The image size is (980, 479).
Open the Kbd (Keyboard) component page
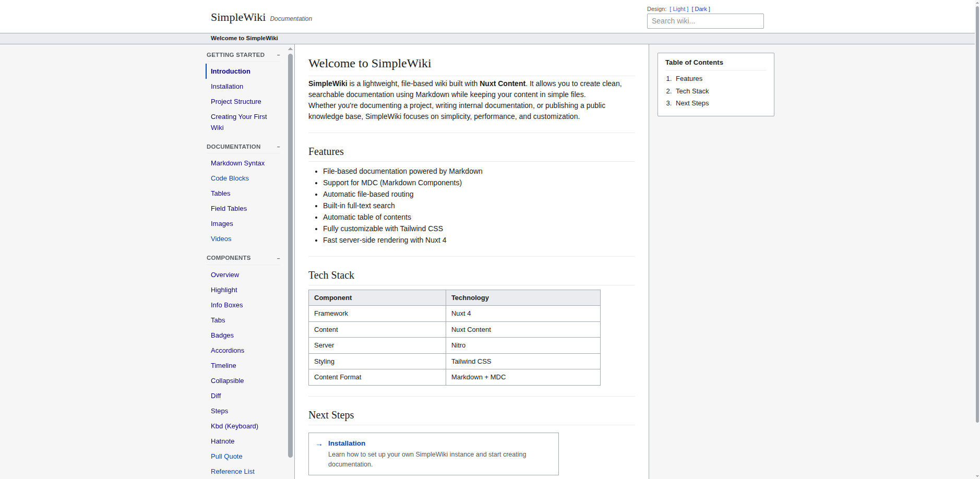(234, 426)
